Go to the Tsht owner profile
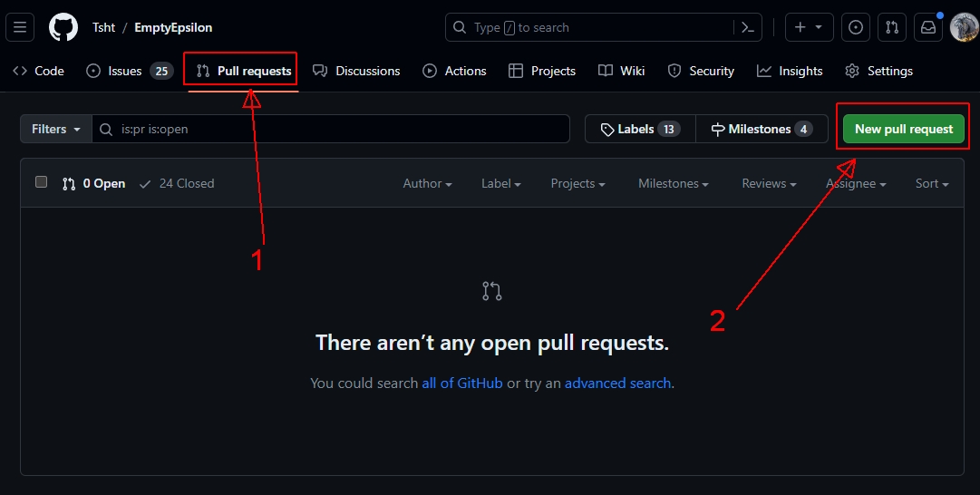980x495 pixels. pyautogui.click(x=103, y=27)
